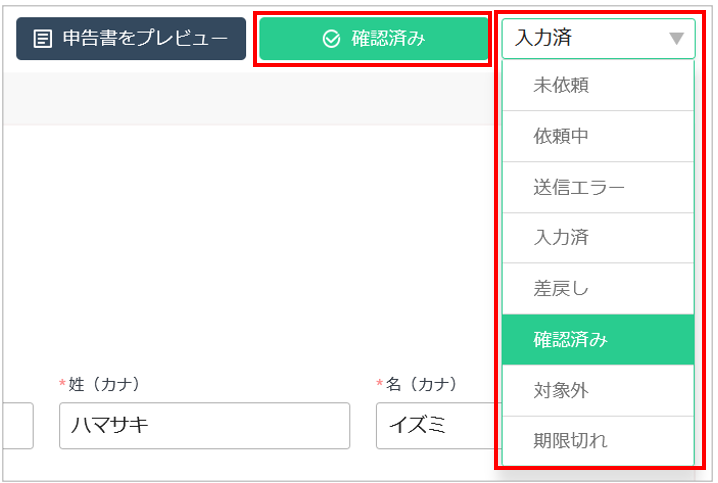718x483 pixels.
Task: Click the 入力済 combo box field
Action: tap(598, 38)
